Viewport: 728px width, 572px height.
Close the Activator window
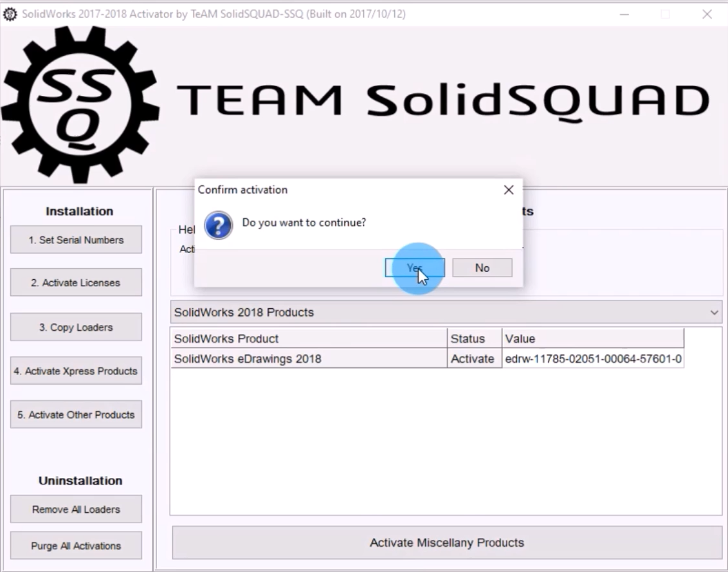[707, 14]
